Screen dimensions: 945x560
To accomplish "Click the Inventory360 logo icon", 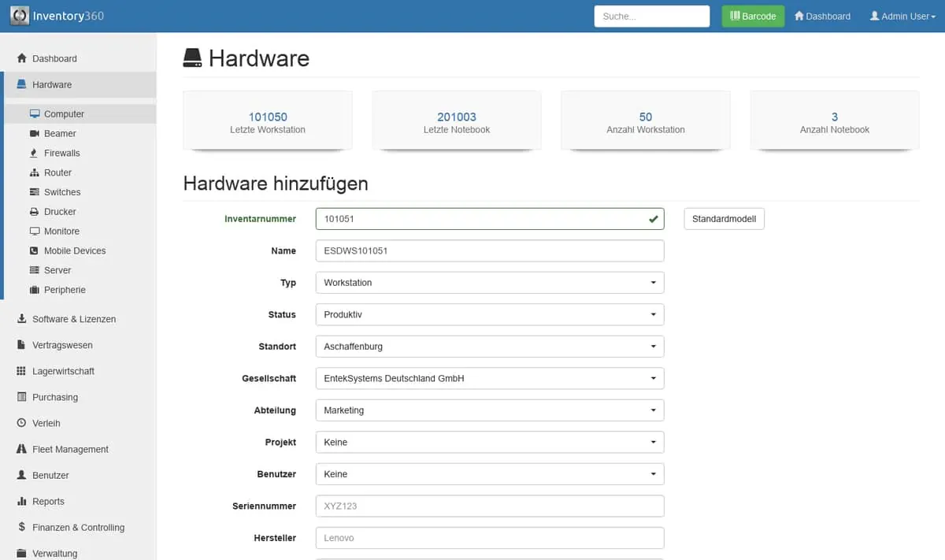I will click(x=20, y=16).
